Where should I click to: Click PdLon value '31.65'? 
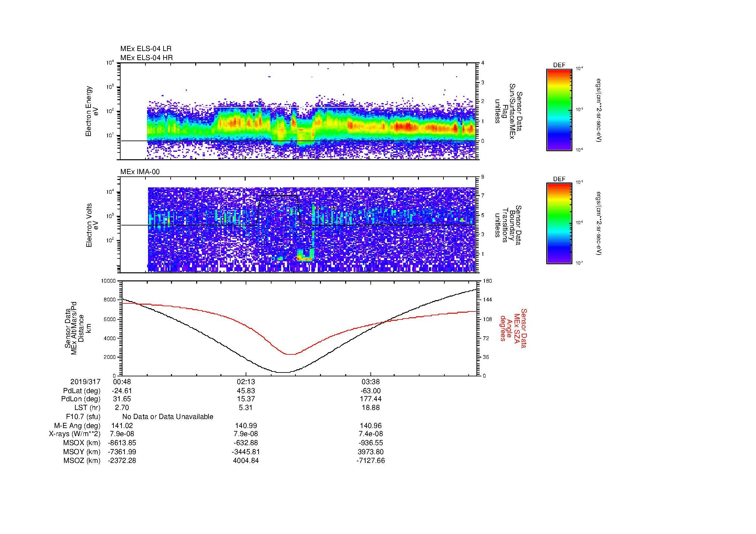coord(122,399)
